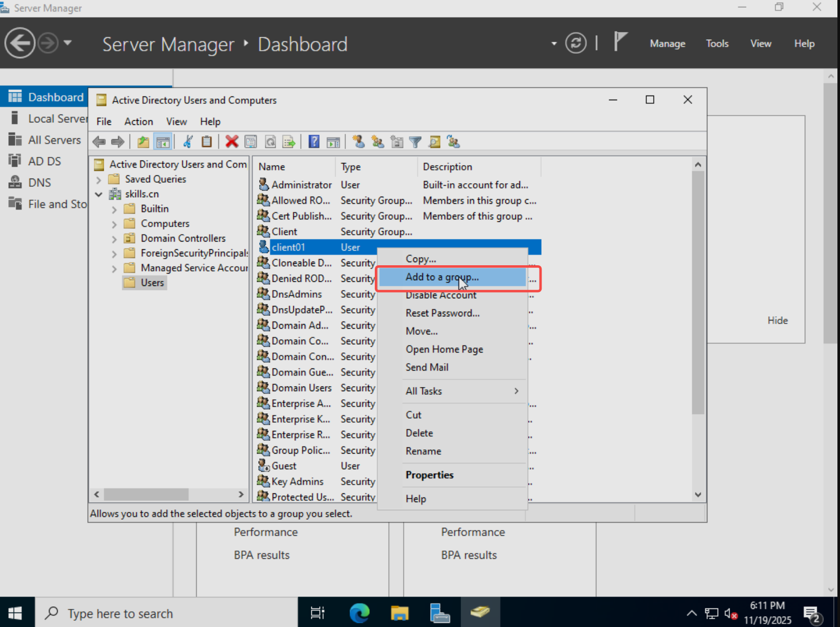The height and width of the screenshot is (627, 840).
Task: Expand the Domain Controllers node
Action: click(114, 239)
